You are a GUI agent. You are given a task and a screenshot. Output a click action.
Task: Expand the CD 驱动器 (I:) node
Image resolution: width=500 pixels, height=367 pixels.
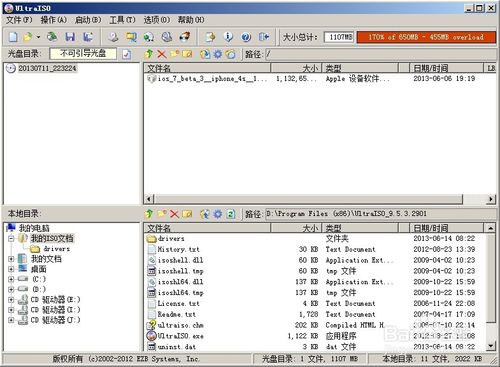[x=11, y=310]
